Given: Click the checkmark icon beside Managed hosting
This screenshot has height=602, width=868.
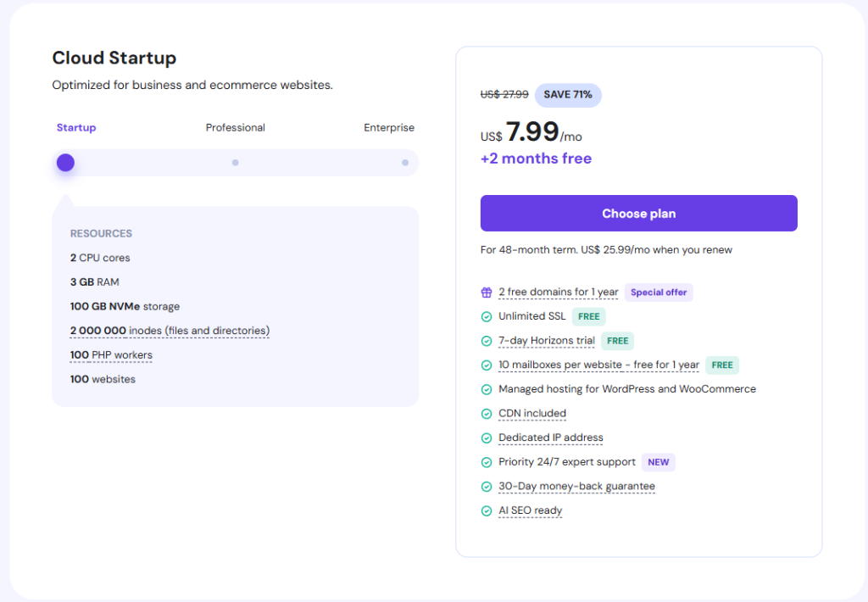Looking at the screenshot, I should tap(487, 390).
